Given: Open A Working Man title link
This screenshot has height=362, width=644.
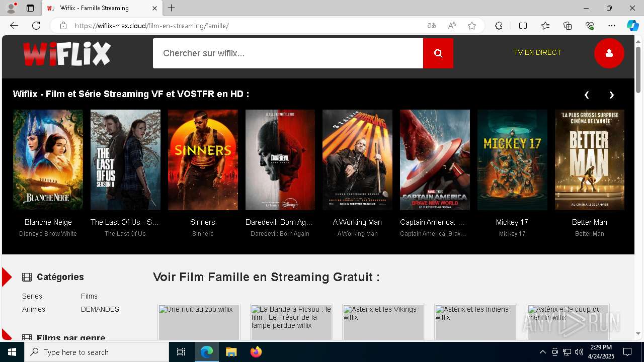Looking at the screenshot, I should click(357, 222).
